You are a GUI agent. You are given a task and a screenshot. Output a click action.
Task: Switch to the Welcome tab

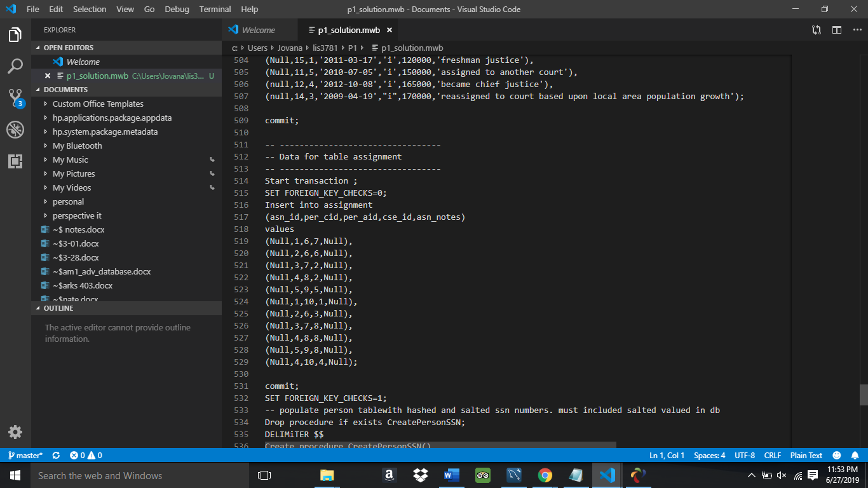click(x=258, y=30)
